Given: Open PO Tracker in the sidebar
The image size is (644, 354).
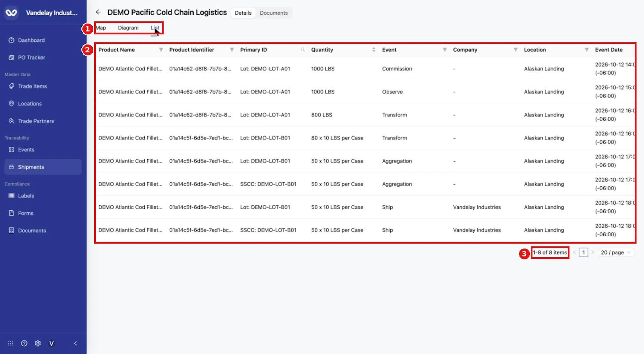Looking at the screenshot, I should [43, 57].
